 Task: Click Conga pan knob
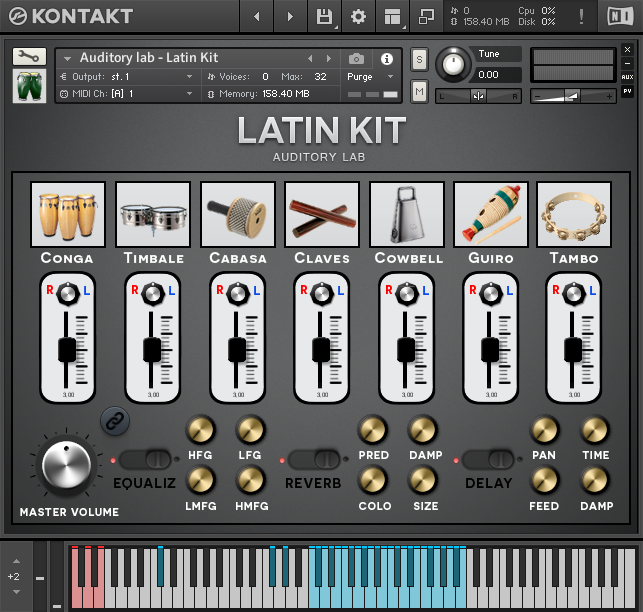click(x=68, y=294)
